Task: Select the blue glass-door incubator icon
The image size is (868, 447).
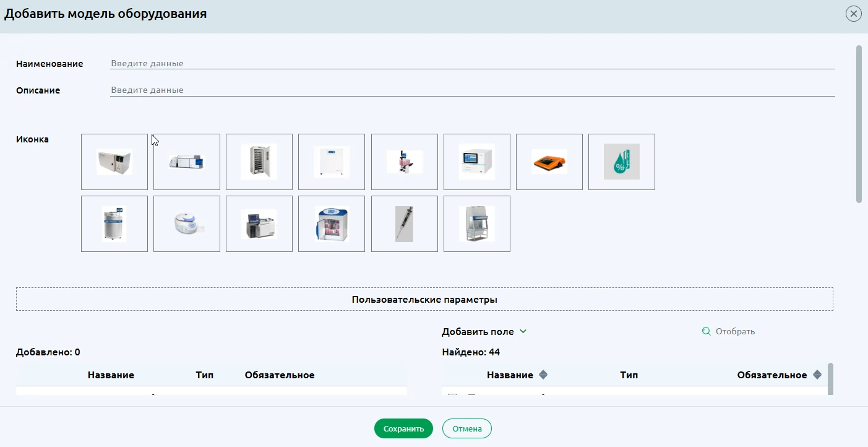Action: 332,223
